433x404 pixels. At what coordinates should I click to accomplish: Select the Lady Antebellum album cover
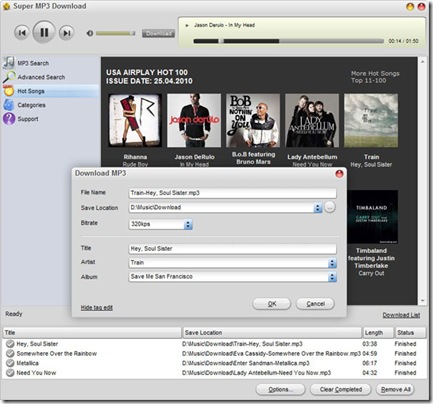312,120
